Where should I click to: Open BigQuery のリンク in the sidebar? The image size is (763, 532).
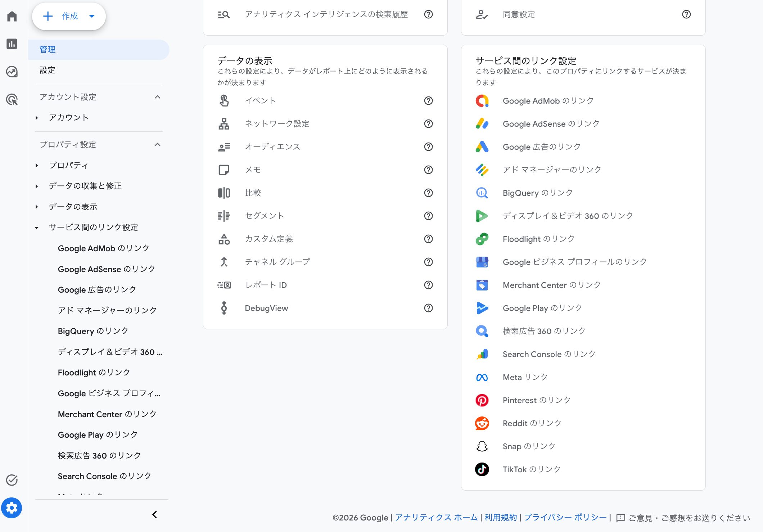tap(93, 331)
